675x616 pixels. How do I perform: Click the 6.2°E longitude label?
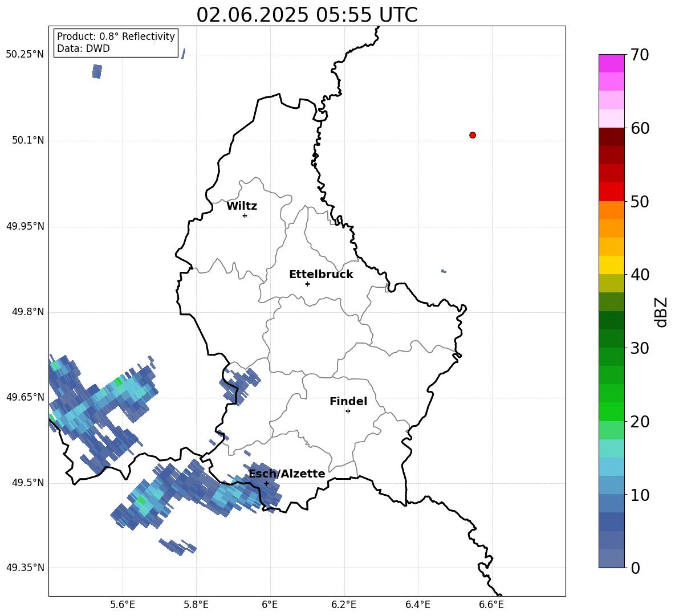pos(344,605)
